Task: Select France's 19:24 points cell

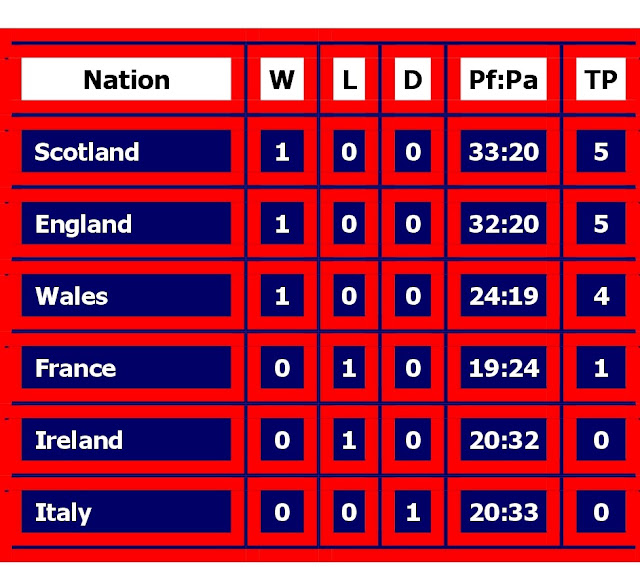Action: [x=503, y=367]
